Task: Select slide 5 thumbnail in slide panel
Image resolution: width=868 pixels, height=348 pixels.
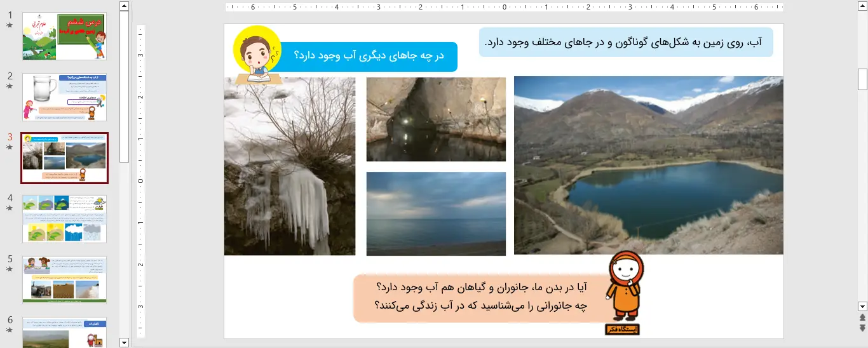Action: pyautogui.click(x=64, y=279)
